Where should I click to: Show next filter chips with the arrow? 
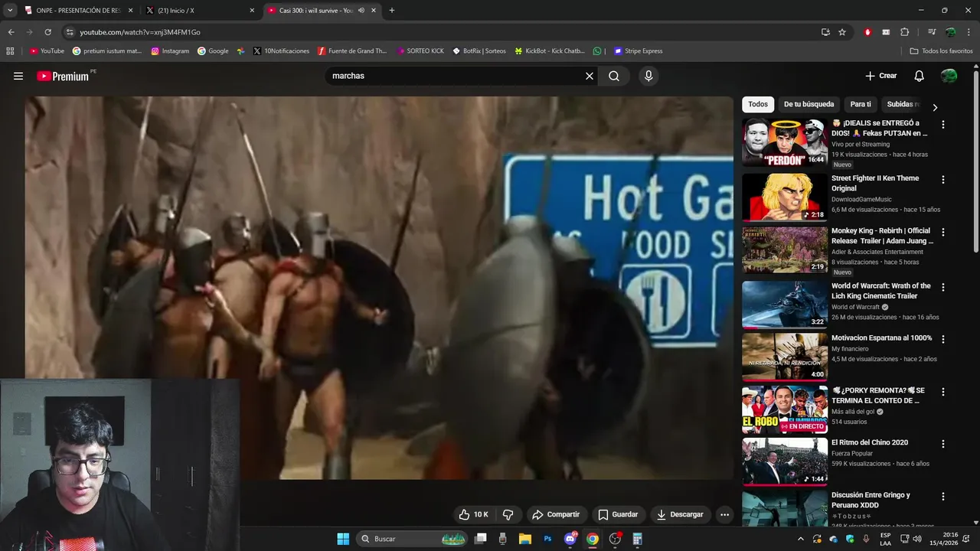935,107
